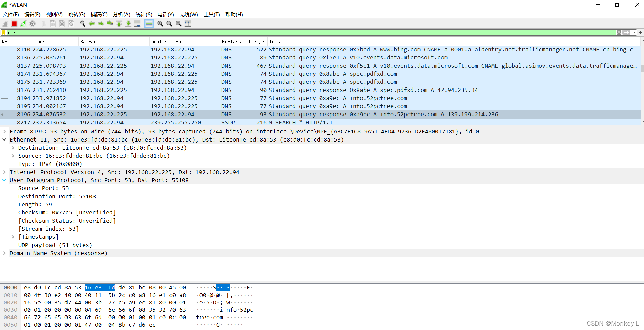Open the 编辑(E) menu
The width and height of the screenshot is (644, 330).
(32, 15)
